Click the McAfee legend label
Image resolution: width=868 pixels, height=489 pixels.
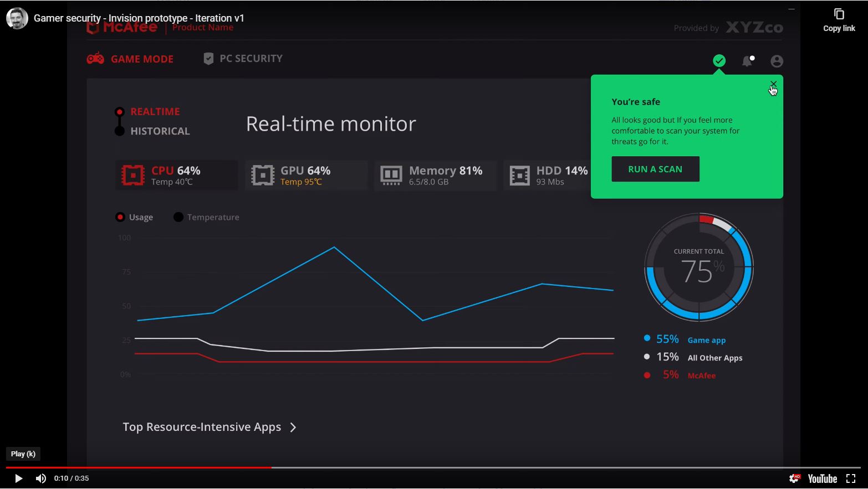pyautogui.click(x=702, y=375)
